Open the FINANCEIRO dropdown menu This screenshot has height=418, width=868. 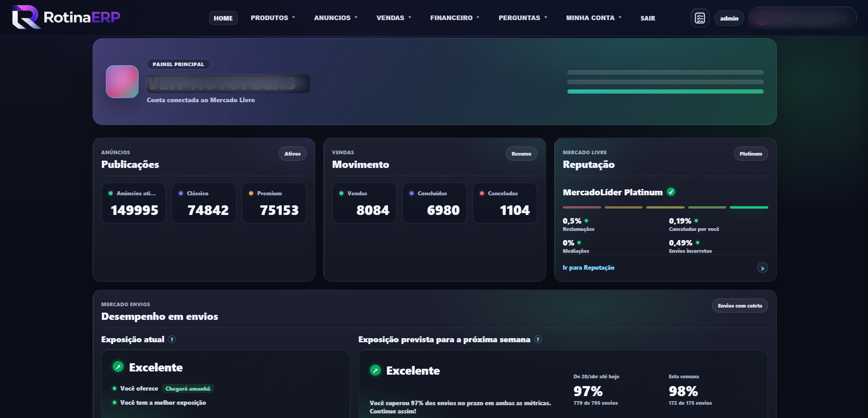tap(455, 18)
